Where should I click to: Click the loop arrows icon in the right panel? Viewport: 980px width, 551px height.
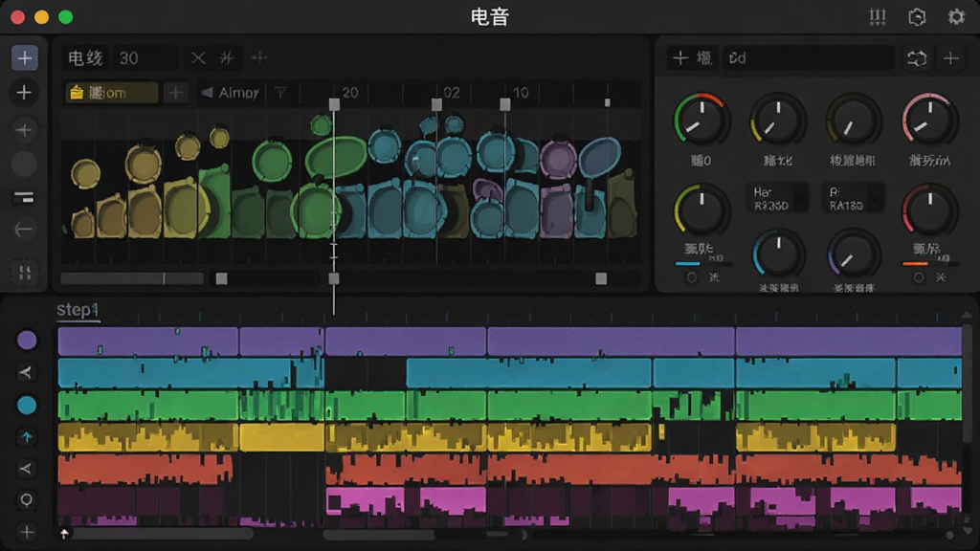point(916,58)
